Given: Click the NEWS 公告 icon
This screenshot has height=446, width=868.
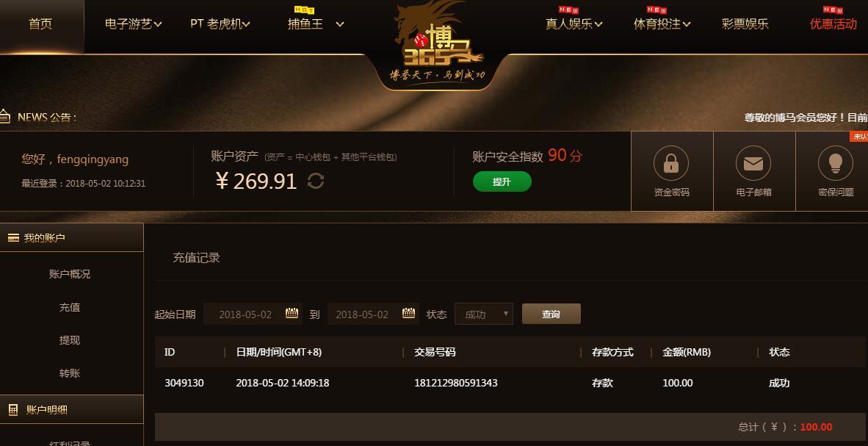Looking at the screenshot, I should coord(5,117).
